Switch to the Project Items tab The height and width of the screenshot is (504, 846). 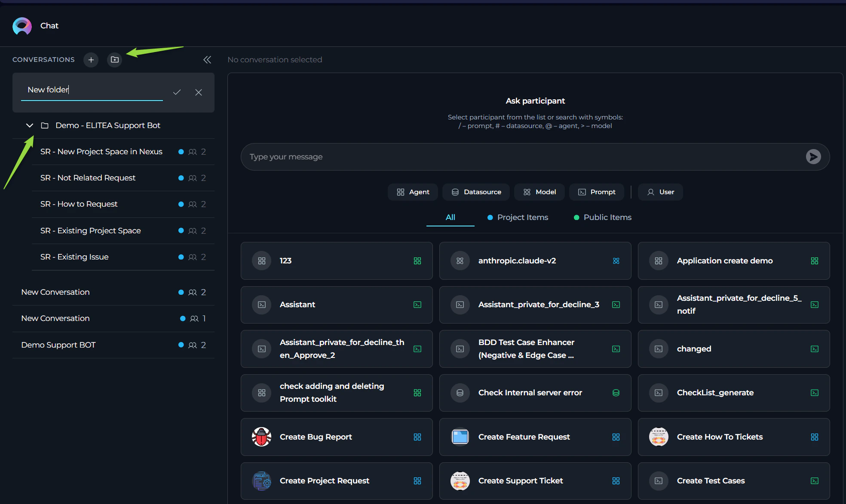(x=518, y=217)
